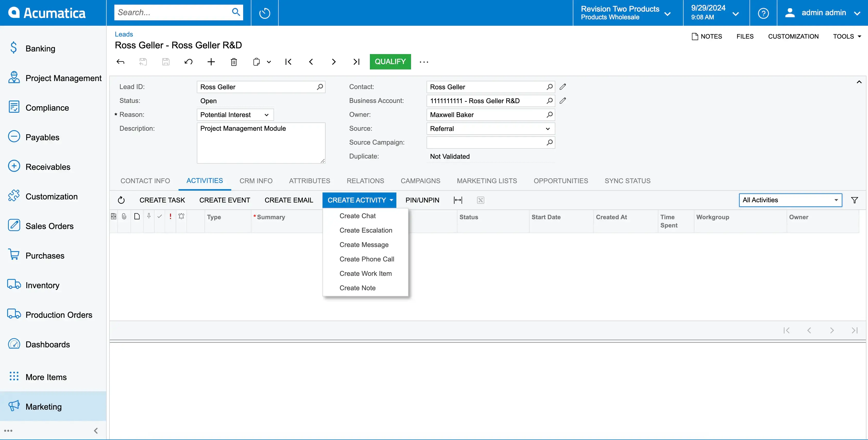The width and height of the screenshot is (868, 440).
Task: Click the navigate to first record icon
Action: 288,62
